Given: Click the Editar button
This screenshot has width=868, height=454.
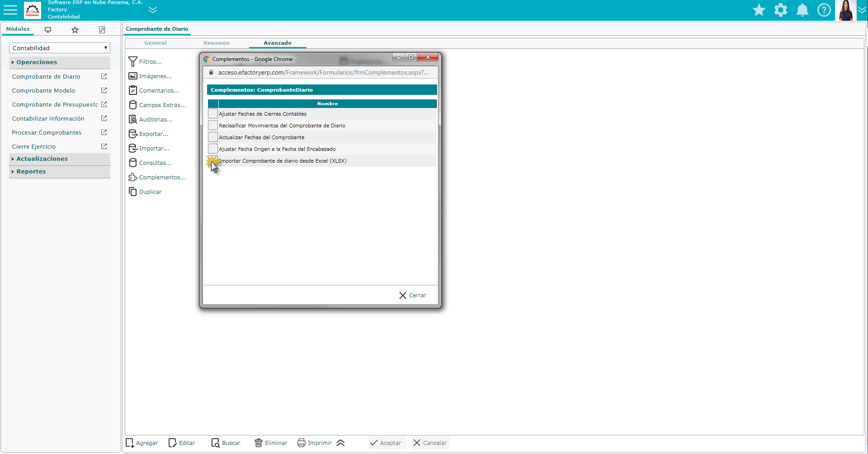Looking at the screenshot, I should (x=182, y=443).
